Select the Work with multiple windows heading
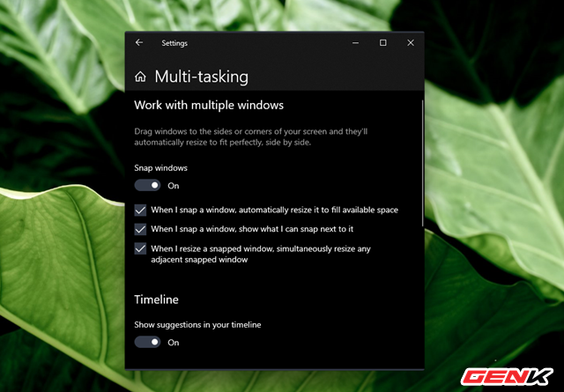This screenshot has width=564, height=392. tap(209, 105)
